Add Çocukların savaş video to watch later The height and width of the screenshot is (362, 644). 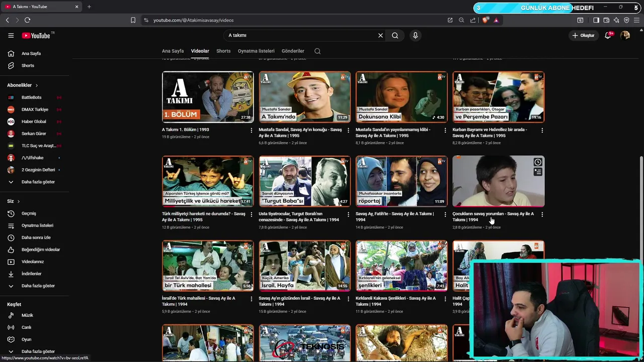[x=538, y=162]
